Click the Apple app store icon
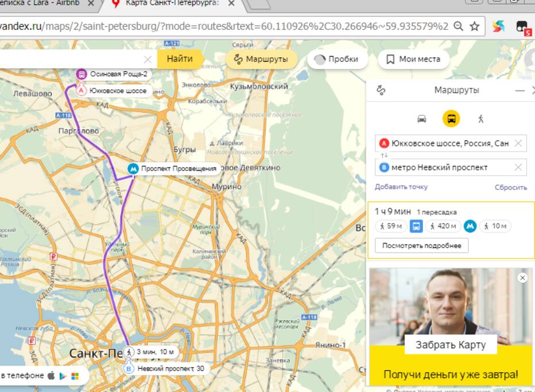This screenshot has height=392, width=535. [x=51, y=375]
